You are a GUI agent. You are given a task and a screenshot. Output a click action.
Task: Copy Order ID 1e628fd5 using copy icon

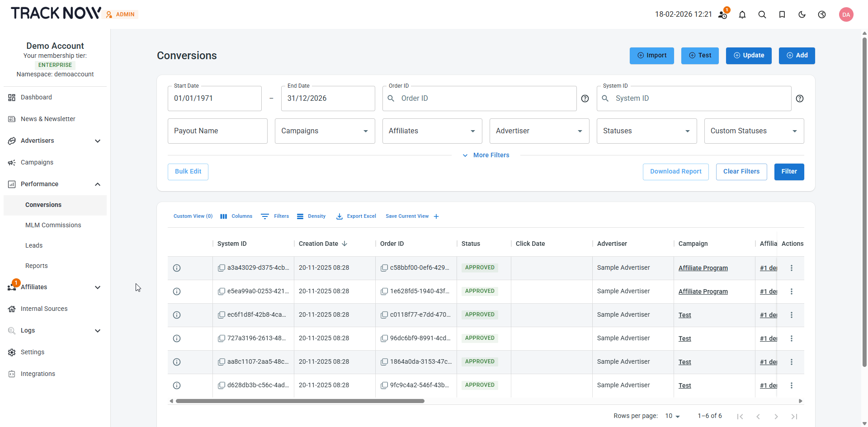pyautogui.click(x=384, y=291)
